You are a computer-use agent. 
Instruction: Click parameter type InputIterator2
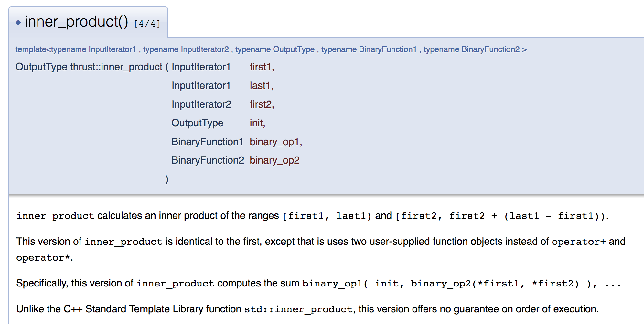pos(201,104)
